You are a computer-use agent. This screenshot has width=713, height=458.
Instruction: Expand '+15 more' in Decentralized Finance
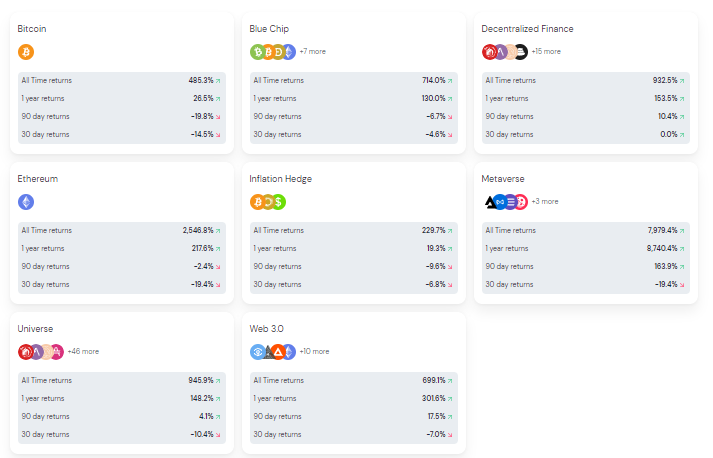(x=546, y=51)
